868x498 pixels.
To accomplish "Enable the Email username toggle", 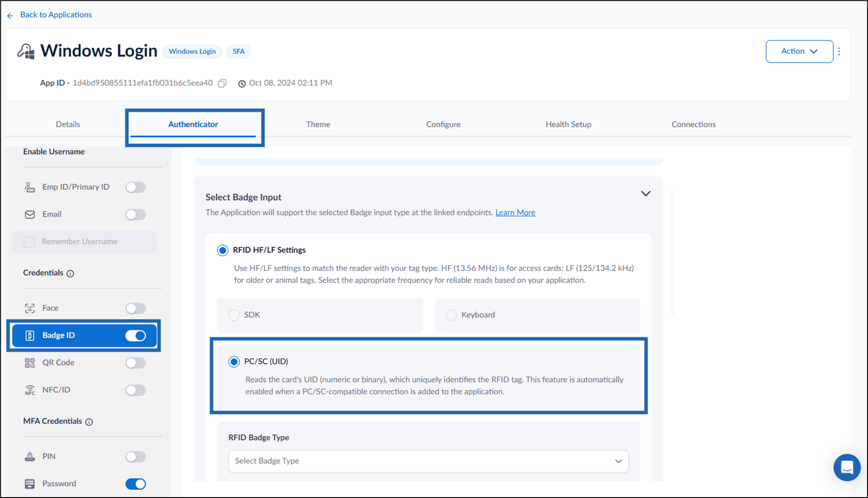I will pyautogui.click(x=136, y=214).
